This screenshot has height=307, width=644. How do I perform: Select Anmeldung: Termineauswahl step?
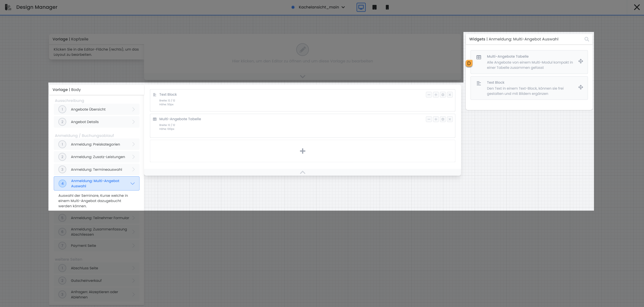97,170
